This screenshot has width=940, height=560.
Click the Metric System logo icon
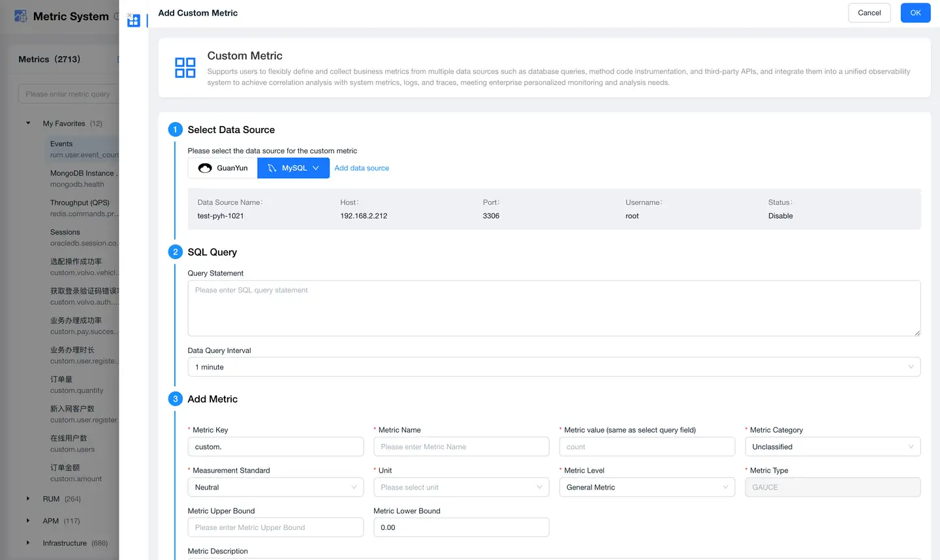click(21, 16)
